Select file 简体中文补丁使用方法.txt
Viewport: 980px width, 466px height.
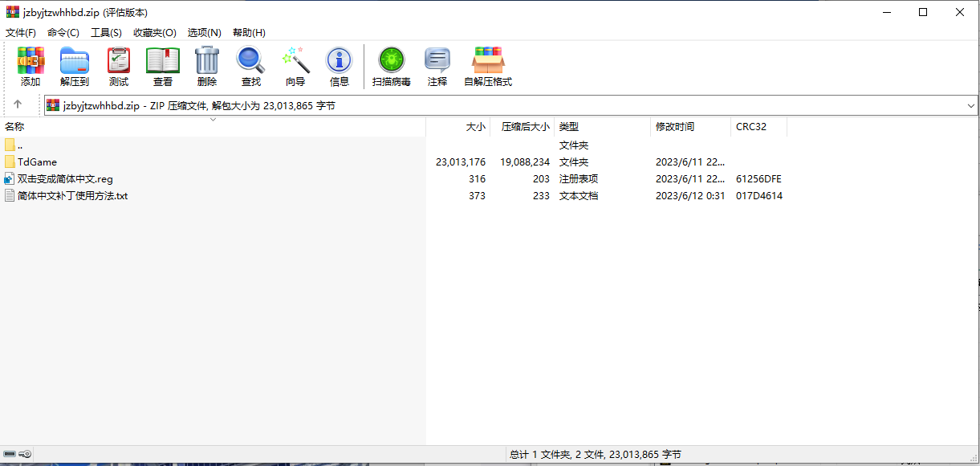point(72,195)
